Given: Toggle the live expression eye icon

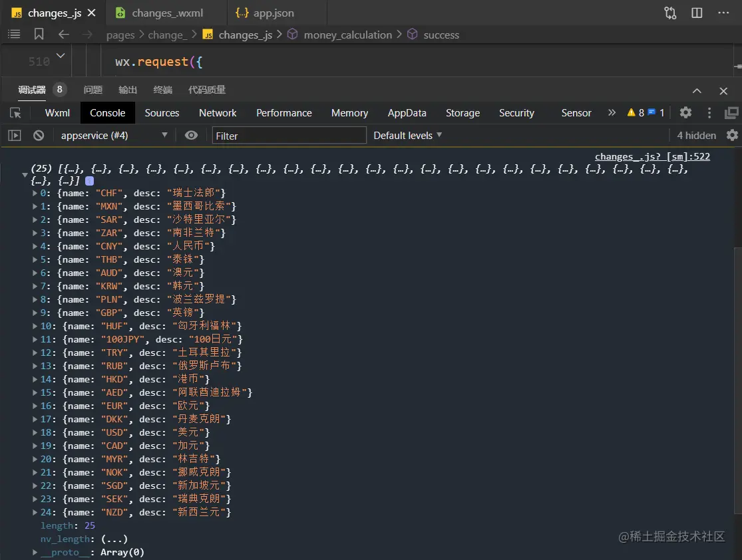Looking at the screenshot, I should tap(191, 136).
